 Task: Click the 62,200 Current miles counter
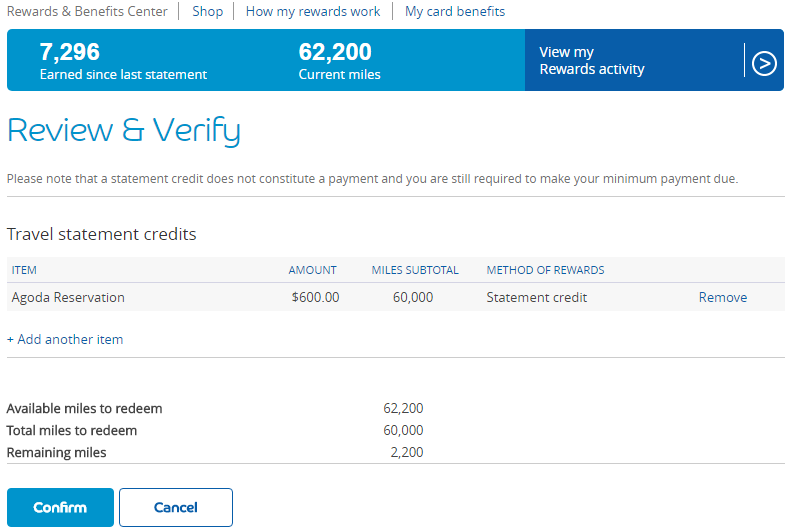point(335,53)
